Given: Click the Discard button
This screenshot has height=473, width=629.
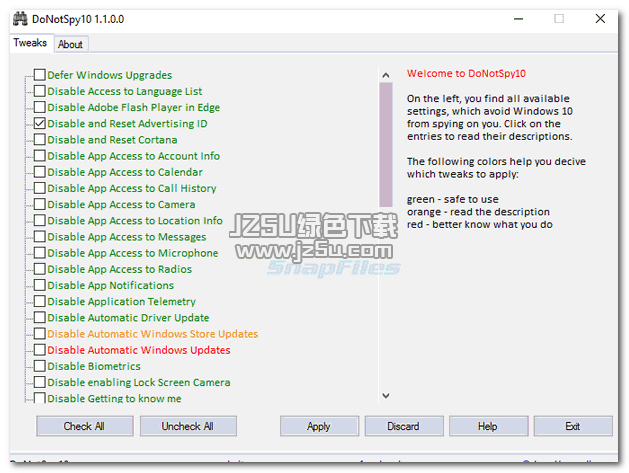Looking at the screenshot, I should pyautogui.click(x=404, y=426).
